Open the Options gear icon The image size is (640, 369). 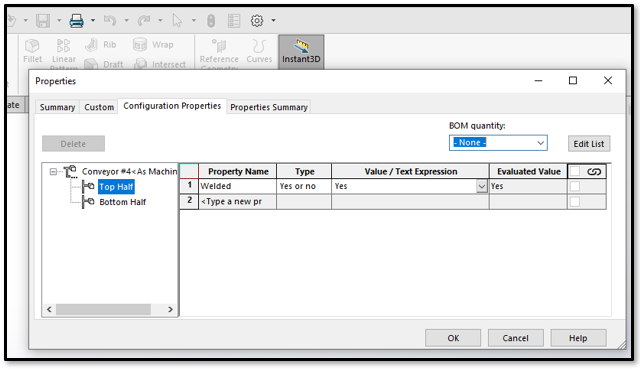[x=257, y=20]
